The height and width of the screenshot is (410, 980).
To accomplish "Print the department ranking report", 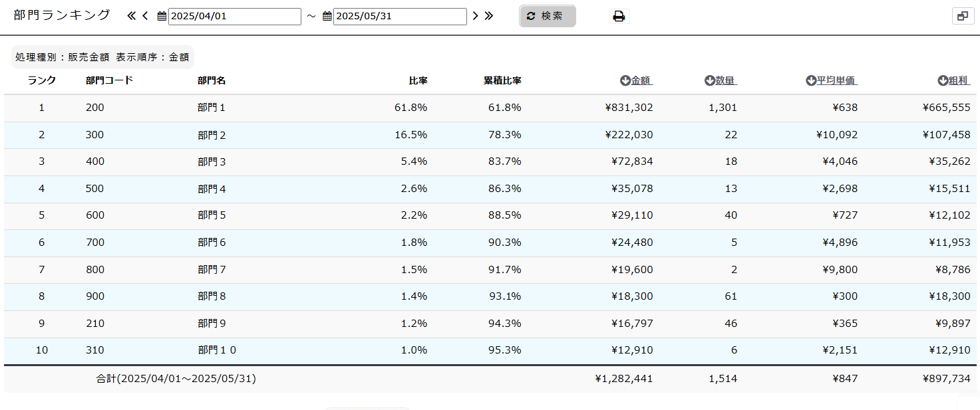I will click(619, 17).
